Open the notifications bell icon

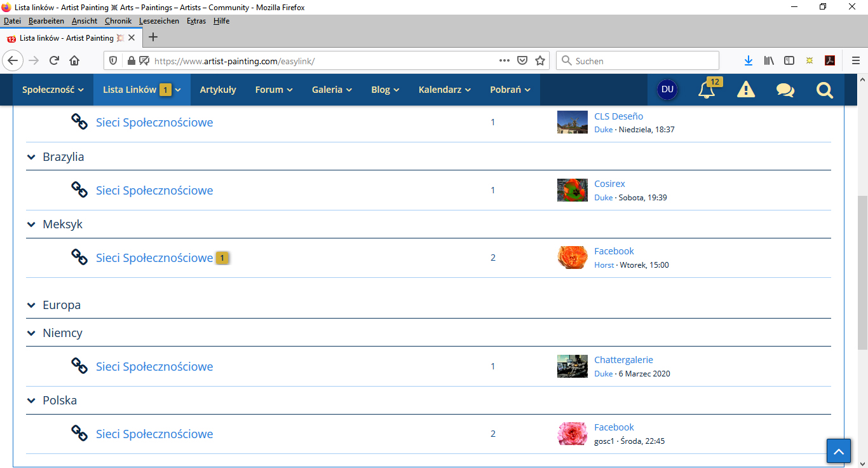[706, 90]
